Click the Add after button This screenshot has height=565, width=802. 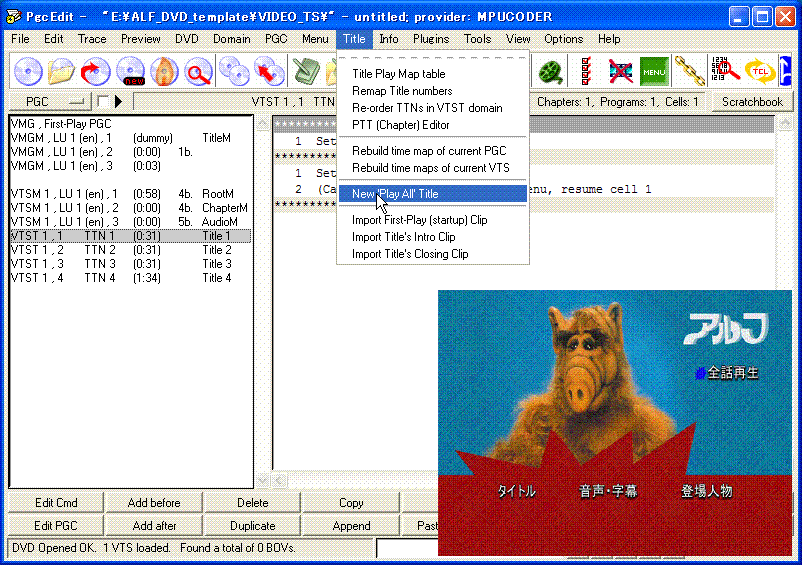pos(154,526)
